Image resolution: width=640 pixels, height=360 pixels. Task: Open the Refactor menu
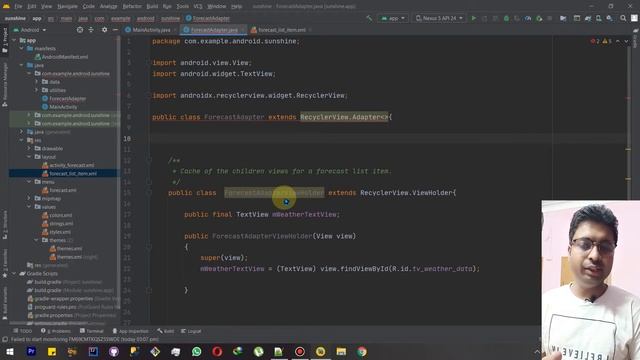132,7
